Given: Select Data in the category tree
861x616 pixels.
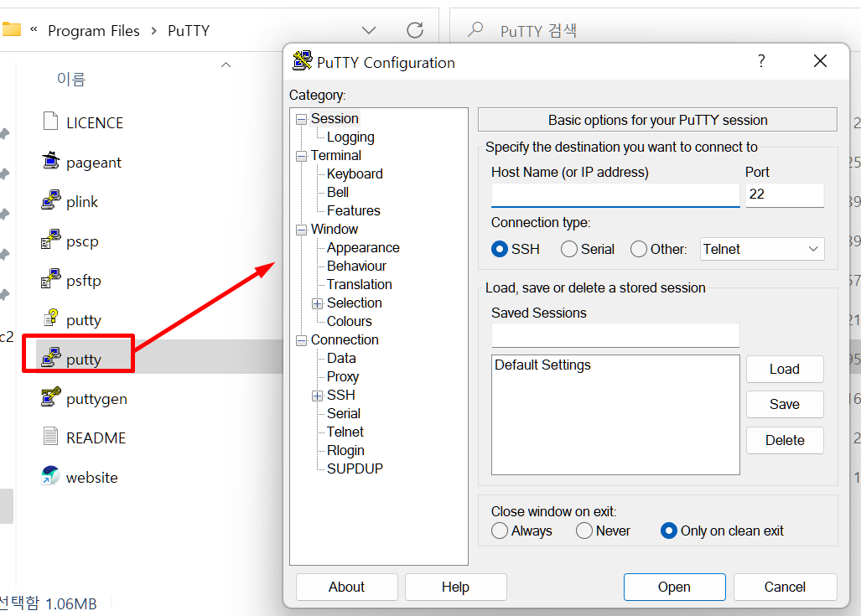Looking at the screenshot, I should pos(341,358).
